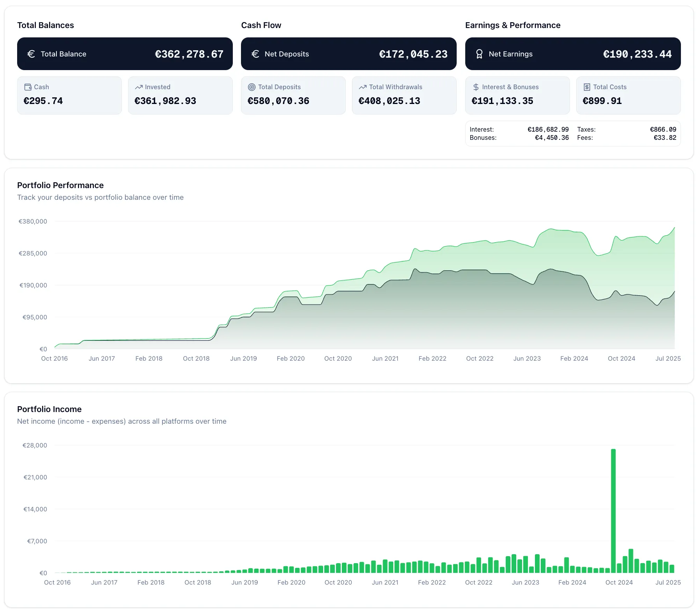The height and width of the screenshot is (613, 700).
Task: Click the Interest amount €186,682.99
Action: 548,129
